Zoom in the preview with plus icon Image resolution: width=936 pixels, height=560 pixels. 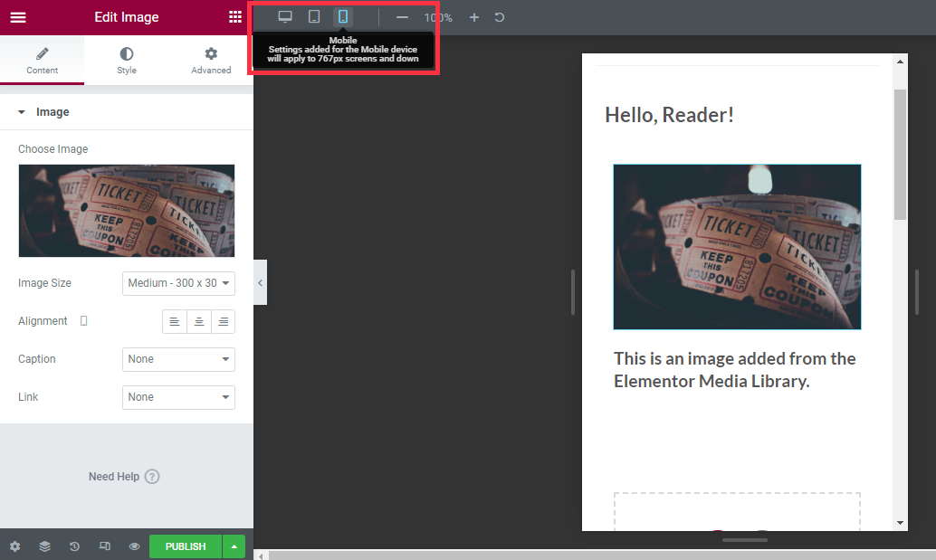point(474,18)
